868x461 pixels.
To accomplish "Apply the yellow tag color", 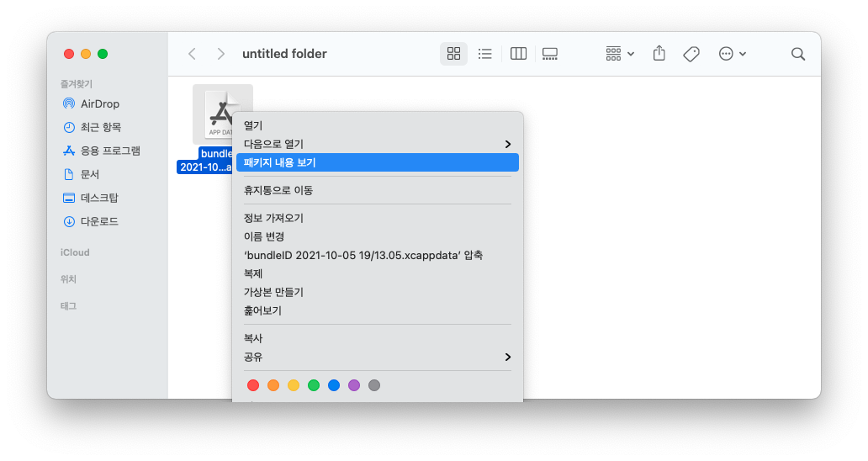I will [x=294, y=385].
